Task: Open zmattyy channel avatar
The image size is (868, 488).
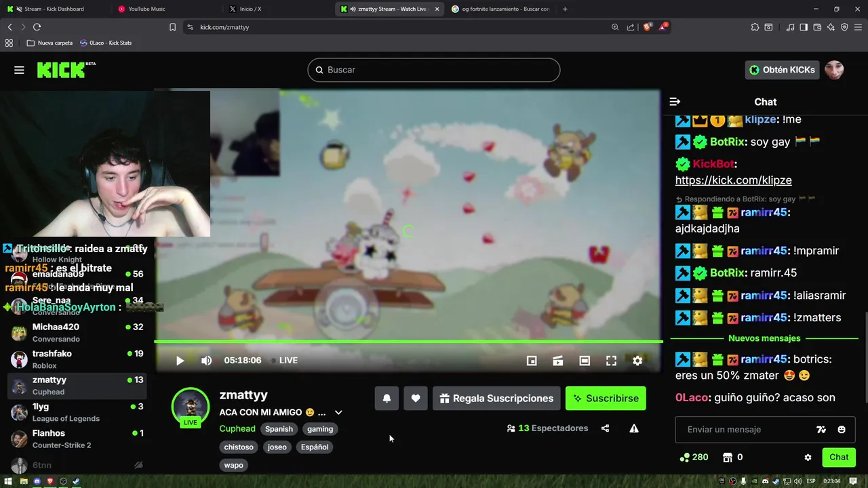Action: [191, 405]
